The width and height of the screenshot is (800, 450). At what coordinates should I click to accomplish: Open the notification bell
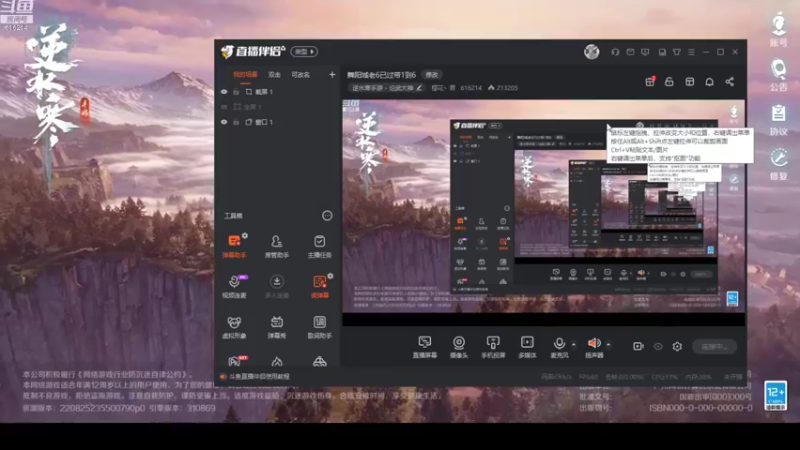[709, 82]
